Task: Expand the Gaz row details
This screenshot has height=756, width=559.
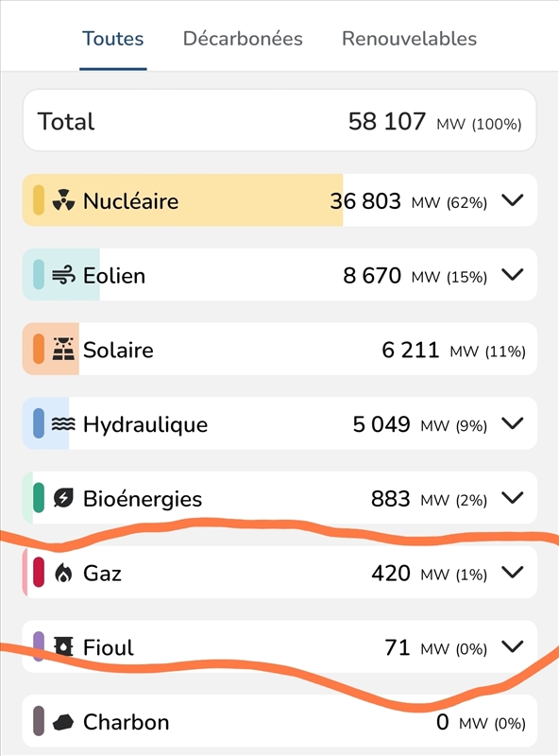Action: (x=513, y=573)
